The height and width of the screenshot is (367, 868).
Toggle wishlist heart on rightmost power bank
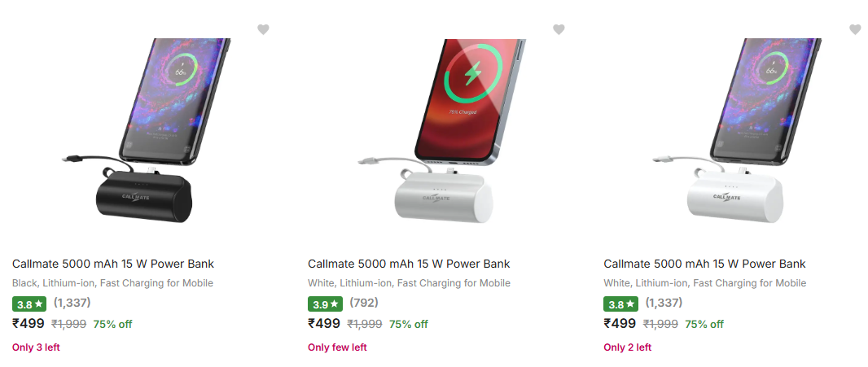pyautogui.click(x=855, y=29)
